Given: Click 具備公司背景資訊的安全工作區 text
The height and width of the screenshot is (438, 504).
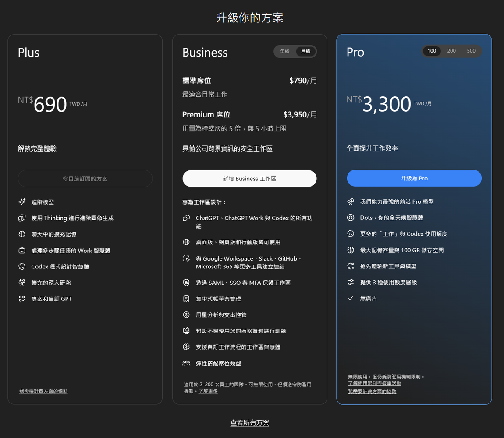Looking at the screenshot, I should tap(227, 148).
